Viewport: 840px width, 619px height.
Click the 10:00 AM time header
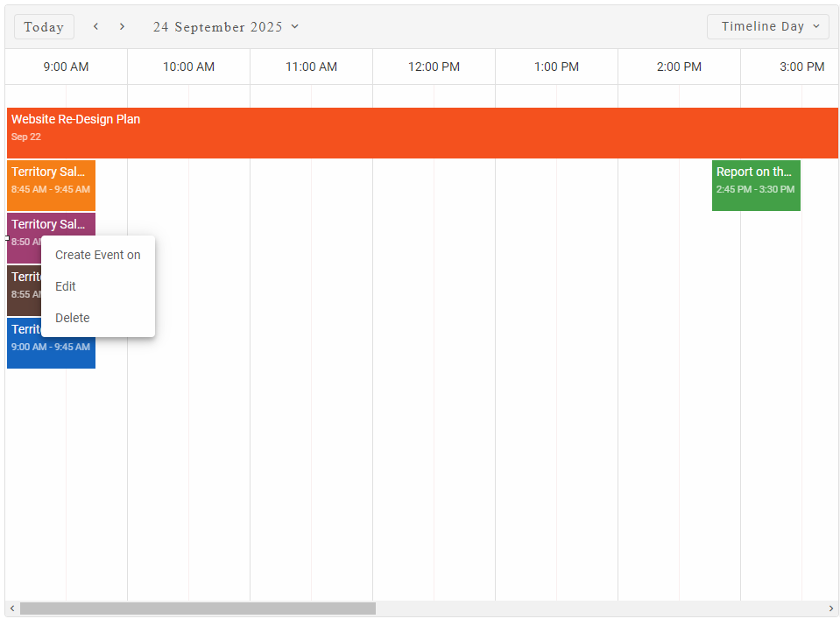pyautogui.click(x=188, y=67)
